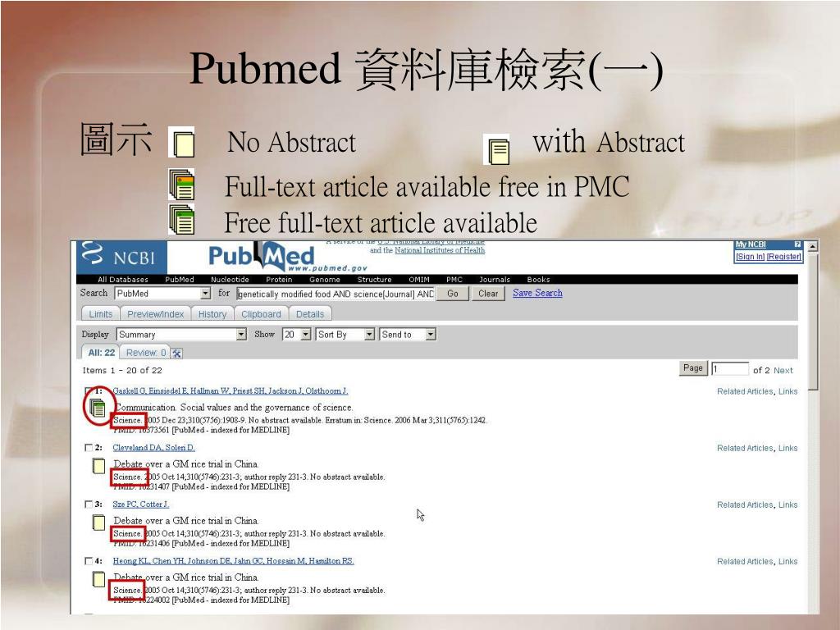Check the box for result 1
This screenshot has width=840, height=630.
click(89, 390)
